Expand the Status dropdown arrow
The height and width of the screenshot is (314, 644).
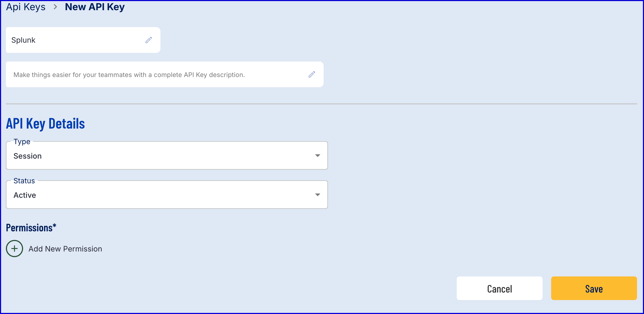pyautogui.click(x=317, y=195)
